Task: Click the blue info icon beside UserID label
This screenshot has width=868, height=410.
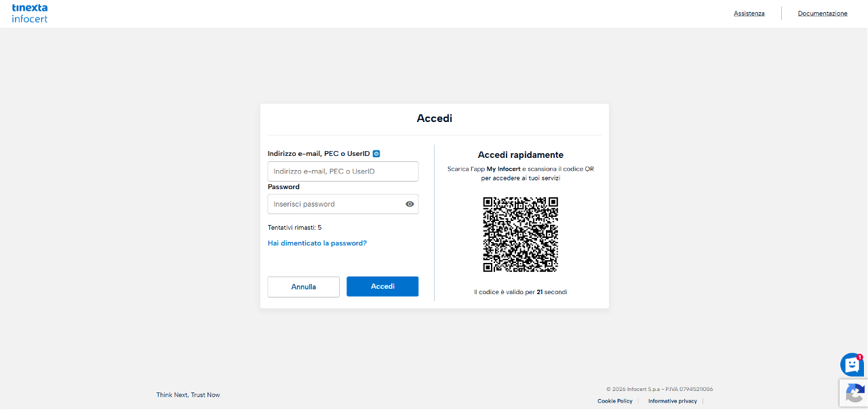Action: [376, 154]
